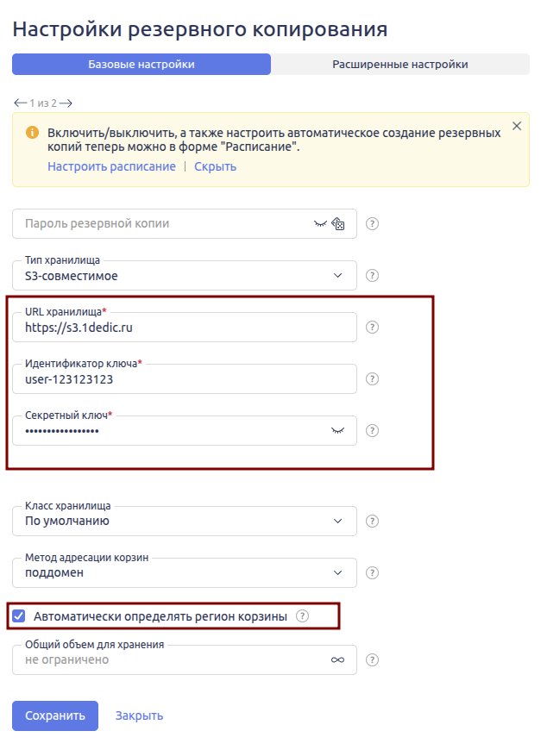Click help icon beside storage URL field
The height and width of the screenshot is (756, 547).
[373, 328]
